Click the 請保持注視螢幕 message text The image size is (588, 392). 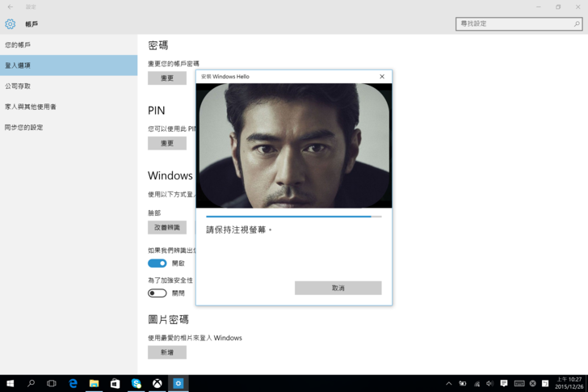(x=239, y=230)
